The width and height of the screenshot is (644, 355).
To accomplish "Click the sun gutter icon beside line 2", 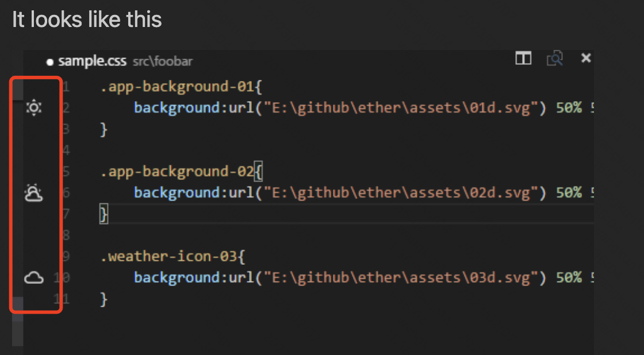I will pyautogui.click(x=34, y=108).
